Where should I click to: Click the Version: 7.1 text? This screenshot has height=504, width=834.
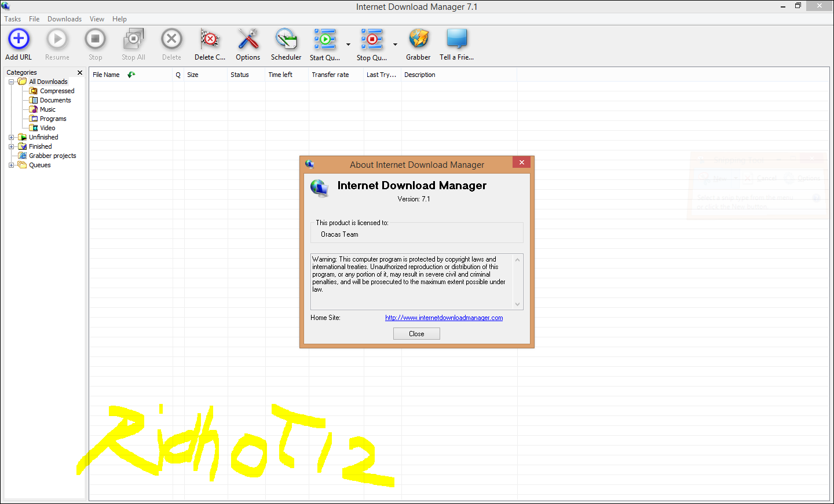(x=414, y=199)
